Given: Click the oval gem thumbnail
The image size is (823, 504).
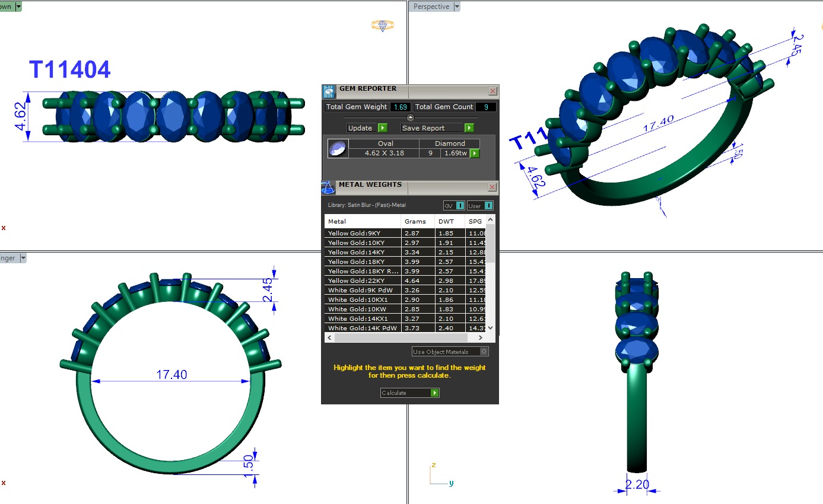Looking at the screenshot, I should tap(338, 149).
